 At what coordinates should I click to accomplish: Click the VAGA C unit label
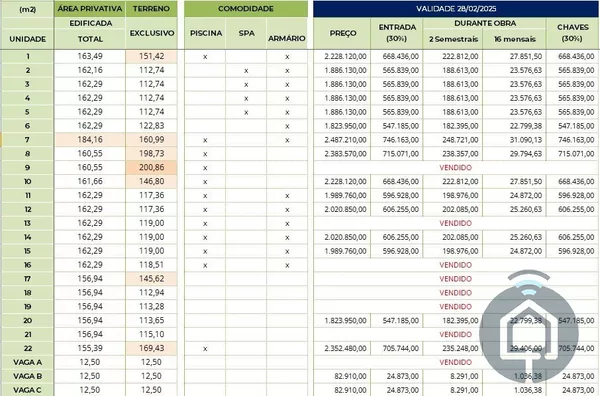pyautogui.click(x=27, y=390)
